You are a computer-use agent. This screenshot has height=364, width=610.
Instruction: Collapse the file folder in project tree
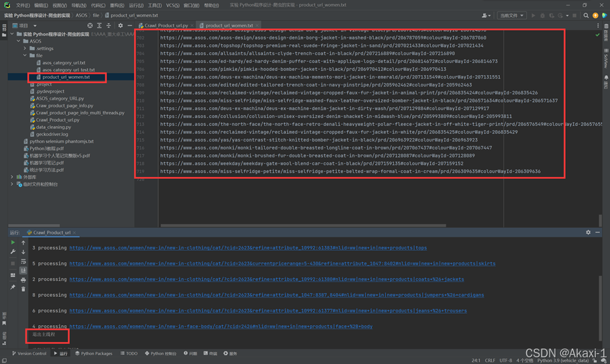[x=25, y=56]
